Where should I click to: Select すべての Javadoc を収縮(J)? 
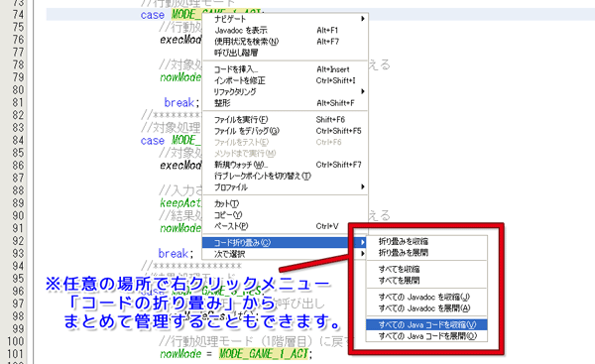pyautogui.click(x=426, y=297)
